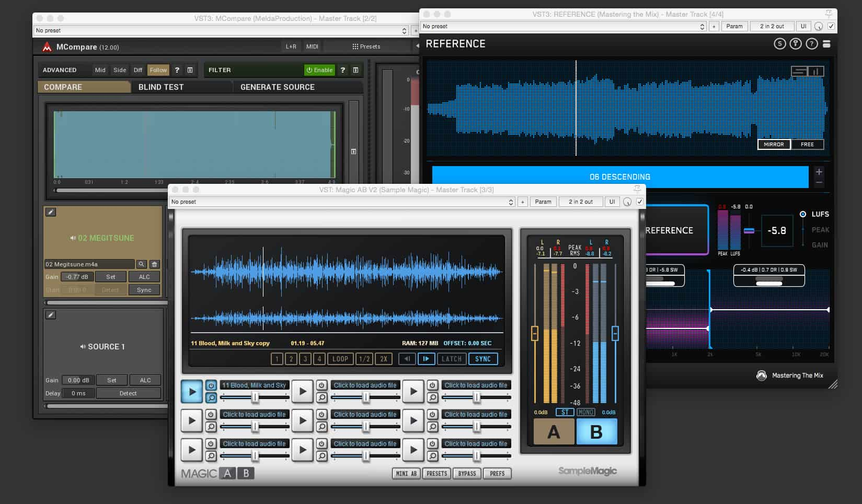Play the 11 Blood, Milk and Sky slot
Screen dimensions: 862x504
pos(192,392)
